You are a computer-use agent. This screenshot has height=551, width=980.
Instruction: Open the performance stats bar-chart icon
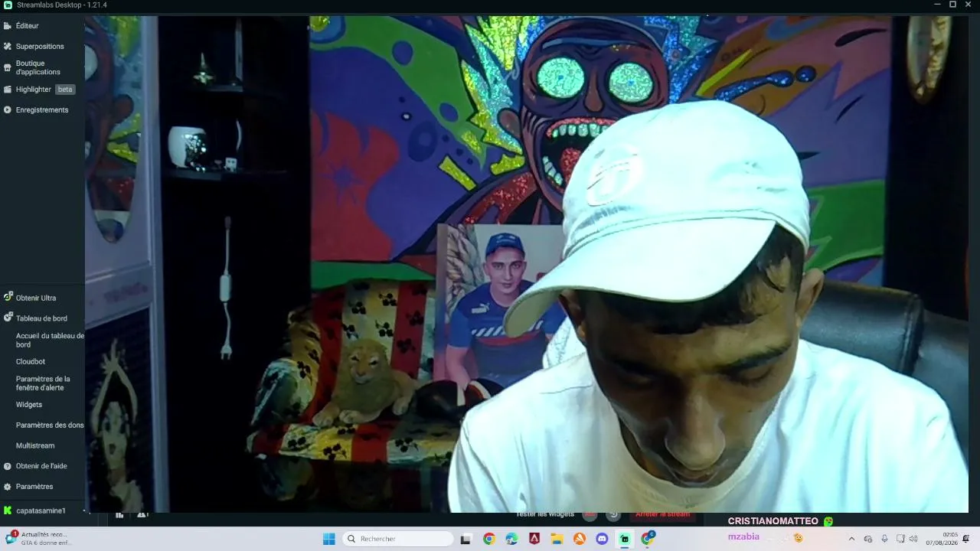[119, 515]
